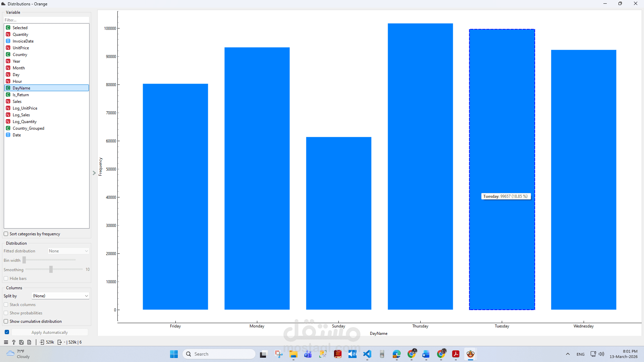Open Microsoft Word from taskbar
Screen dimensions: 644x362
(x=426, y=354)
